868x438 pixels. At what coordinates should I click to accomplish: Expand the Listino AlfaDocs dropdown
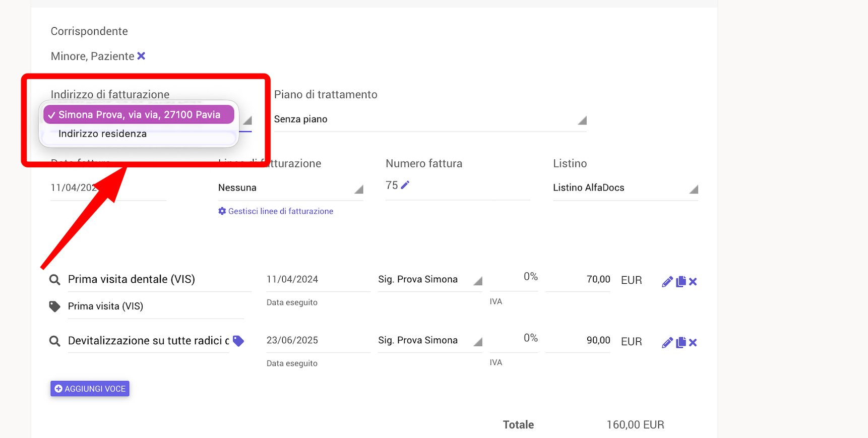click(x=625, y=188)
